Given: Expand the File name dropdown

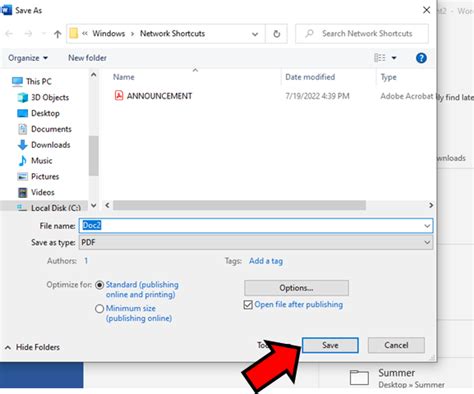Looking at the screenshot, I should [427, 226].
